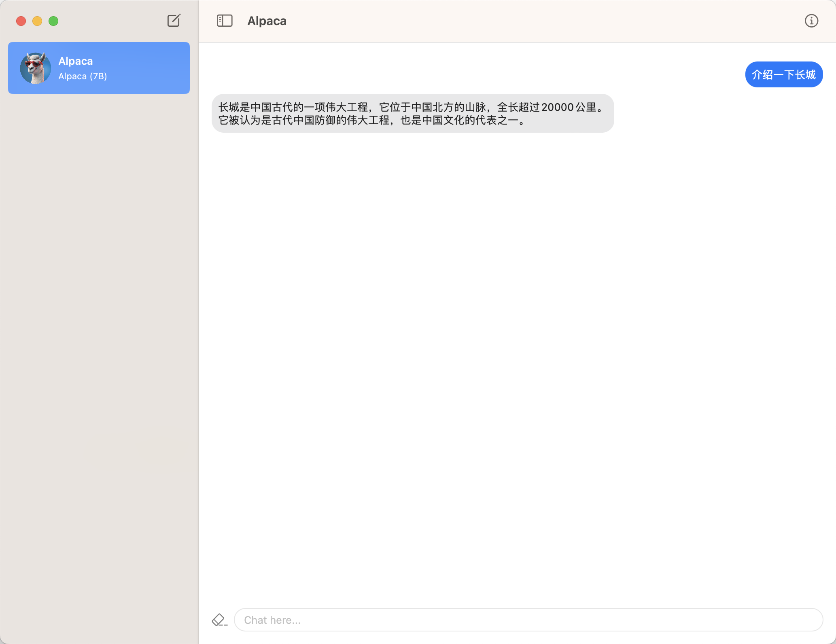Image resolution: width=836 pixels, height=644 pixels.
Task: Click the Alpaca llama avatar
Action: (36, 68)
